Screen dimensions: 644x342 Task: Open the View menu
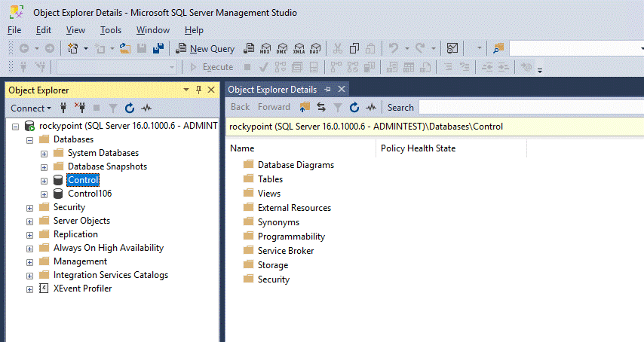75,30
